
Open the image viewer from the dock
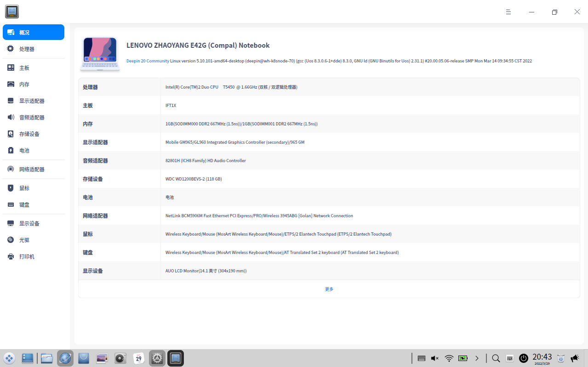pyautogui.click(x=102, y=358)
